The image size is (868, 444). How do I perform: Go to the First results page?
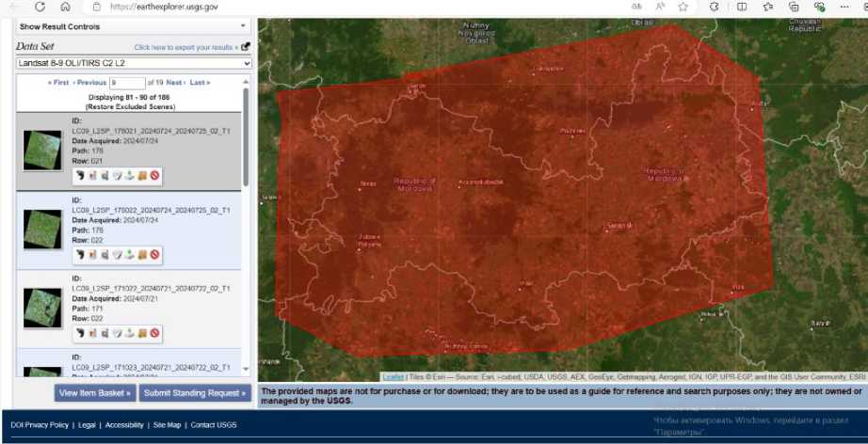point(58,83)
